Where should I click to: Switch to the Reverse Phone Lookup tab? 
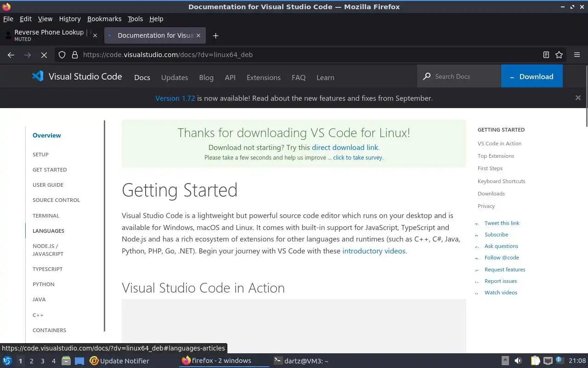(x=49, y=35)
